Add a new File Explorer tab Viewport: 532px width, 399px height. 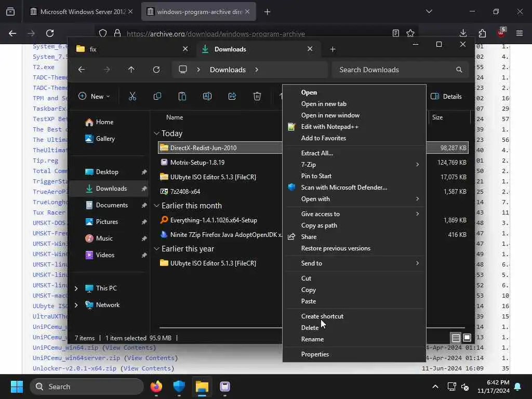[332, 49]
